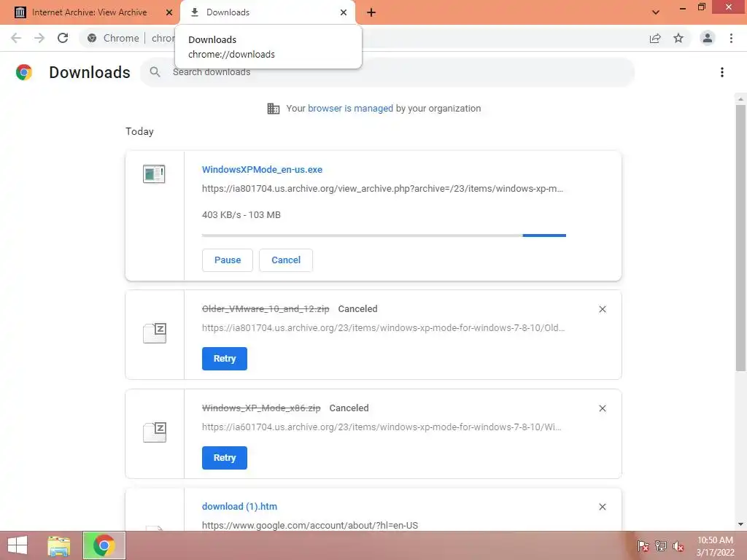Click the managed organization building icon
The width and height of the screenshot is (747, 560).
274,109
